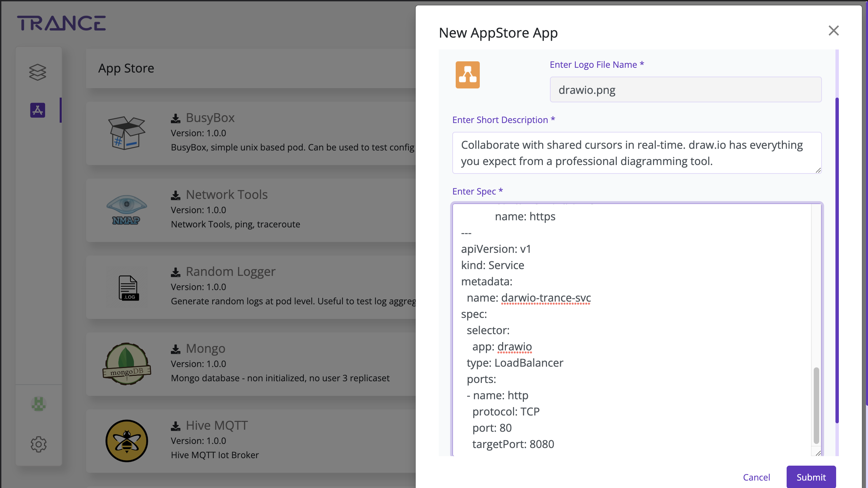Screen dimensions: 868x488
Task: Click the TRANCE logo
Action: point(61,23)
